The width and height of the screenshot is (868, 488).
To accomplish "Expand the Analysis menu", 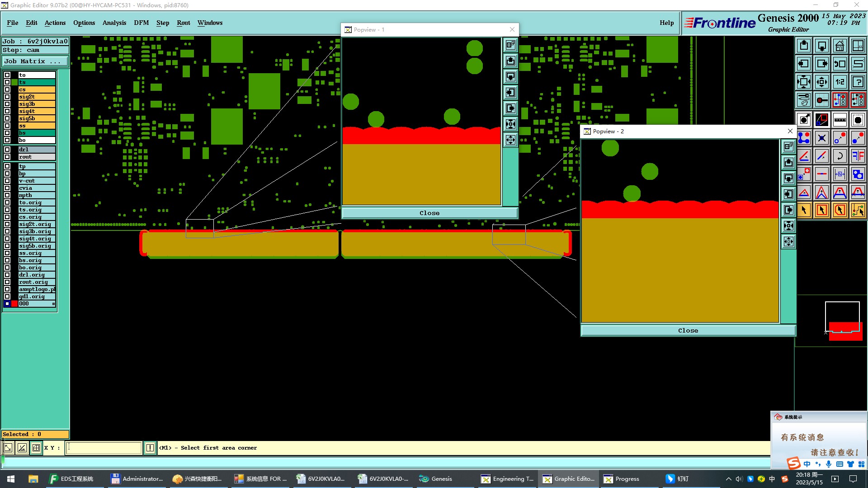I will (x=114, y=23).
